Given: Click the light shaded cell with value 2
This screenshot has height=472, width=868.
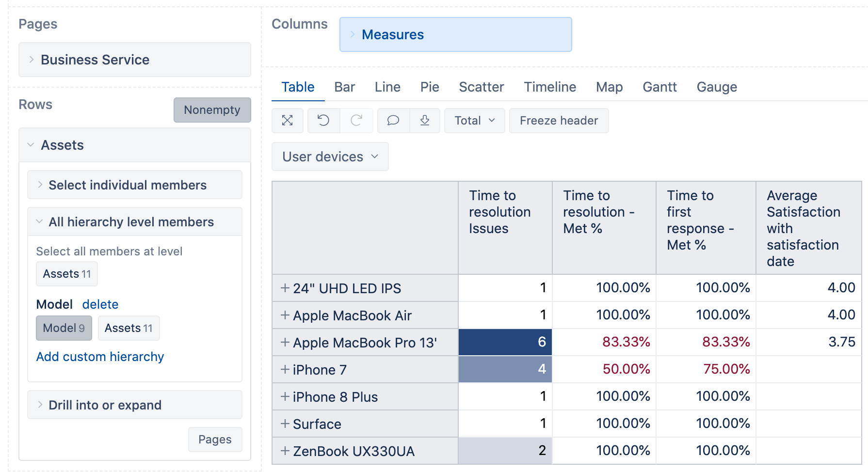Looking at the screenshot, I should click(x=505, y=451).
